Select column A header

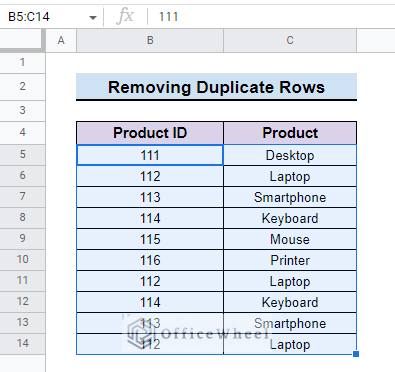pyautogui.click(x=61, y=40)
